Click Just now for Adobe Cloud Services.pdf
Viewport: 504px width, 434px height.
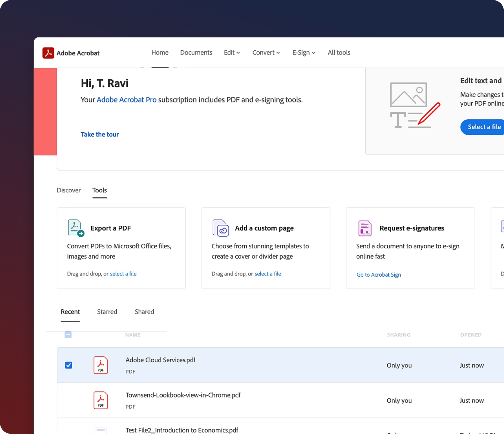(x=472, y=366)
